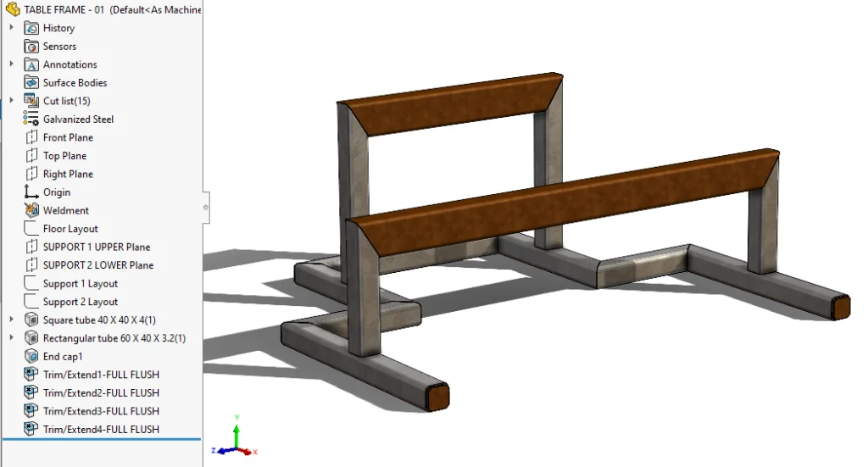This screenshot has height=467, width=868.
Task: Select the History label
Action: (58, 28)
